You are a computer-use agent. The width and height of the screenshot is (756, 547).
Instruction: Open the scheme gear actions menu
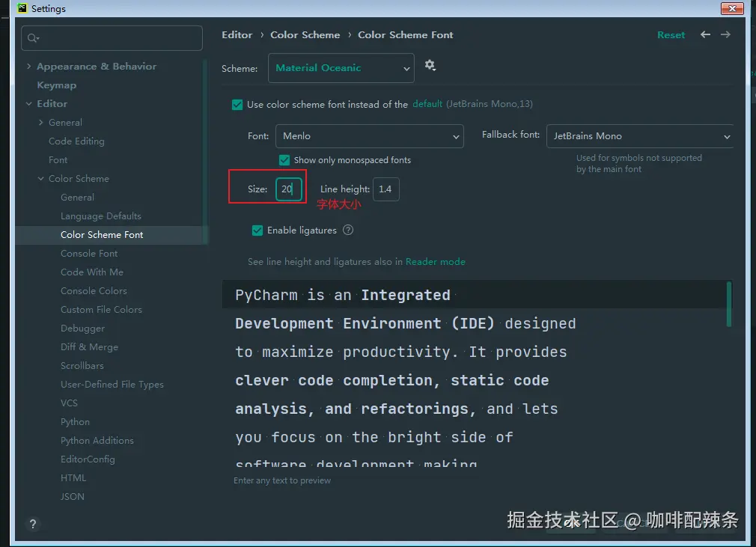(x=430, y=65)
